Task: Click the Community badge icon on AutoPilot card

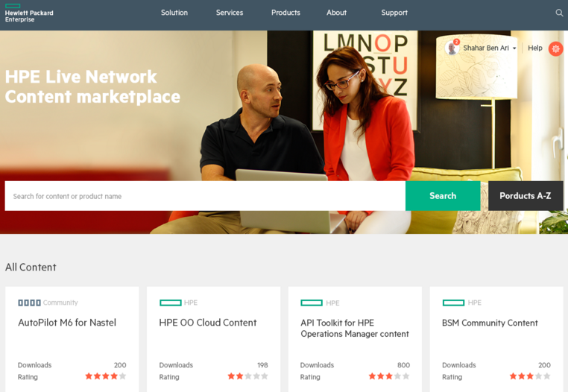Action: click(29, 303)
